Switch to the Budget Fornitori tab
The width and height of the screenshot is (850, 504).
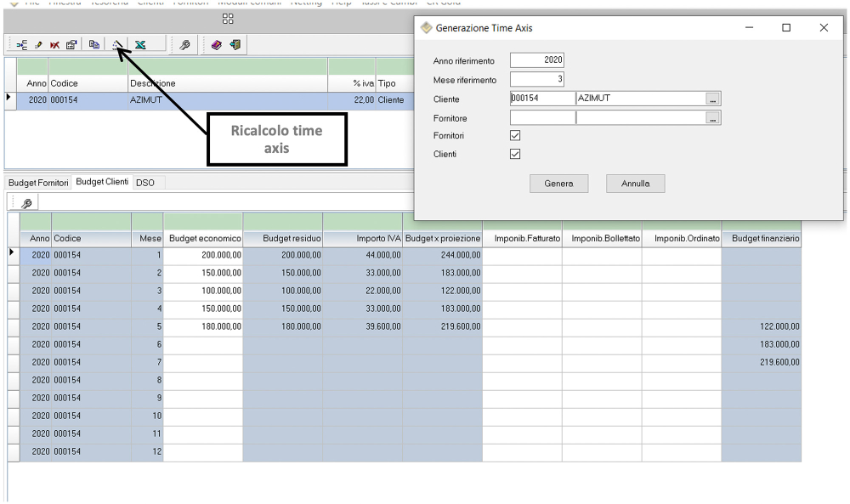click(x=38, y=183)
